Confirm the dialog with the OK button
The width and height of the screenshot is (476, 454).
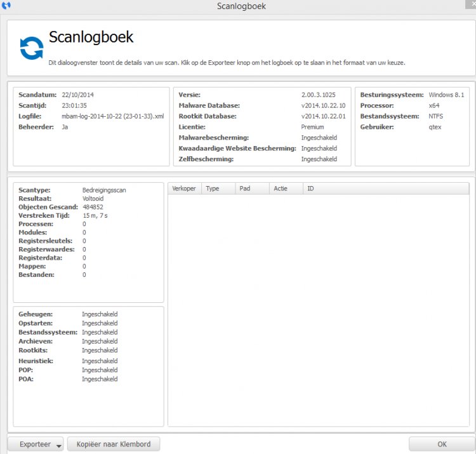(x=441, y=444)
